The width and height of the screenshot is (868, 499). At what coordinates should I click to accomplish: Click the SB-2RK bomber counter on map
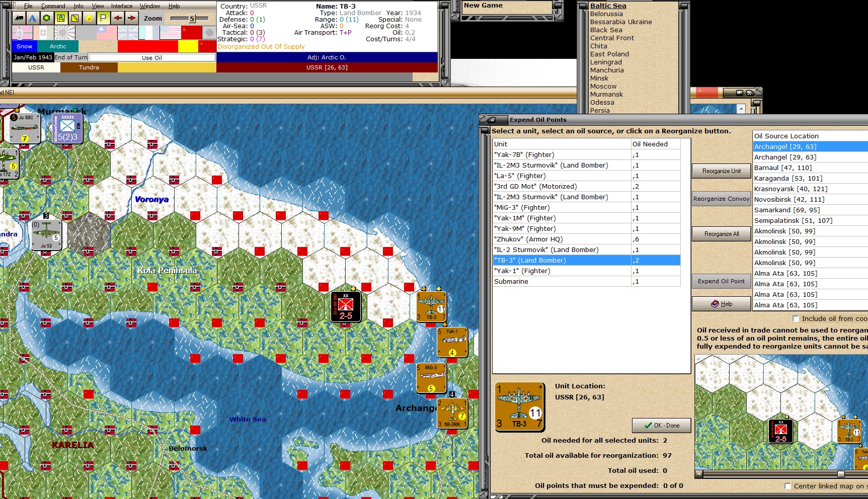tap(452, 413)
